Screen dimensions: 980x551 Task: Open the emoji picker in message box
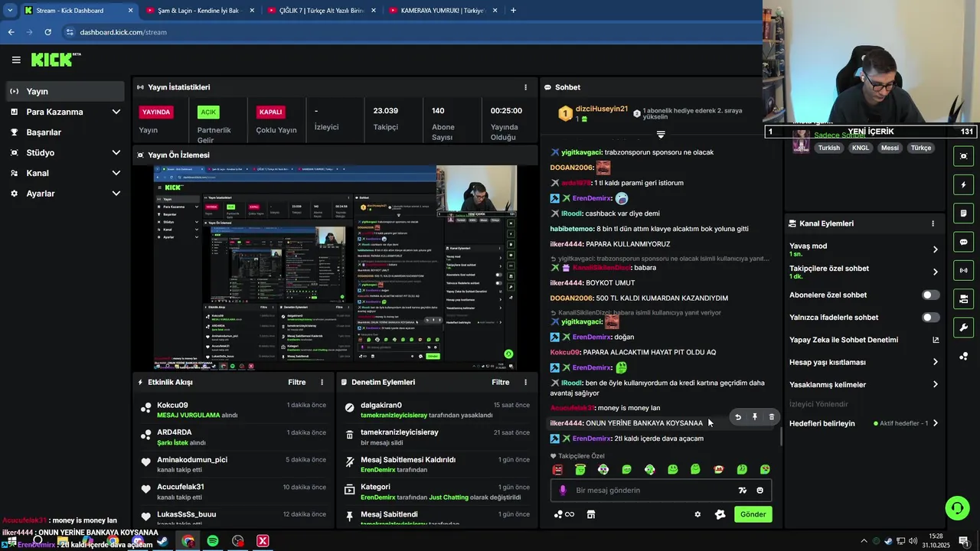pyautogui.click(x=760, y=491)
